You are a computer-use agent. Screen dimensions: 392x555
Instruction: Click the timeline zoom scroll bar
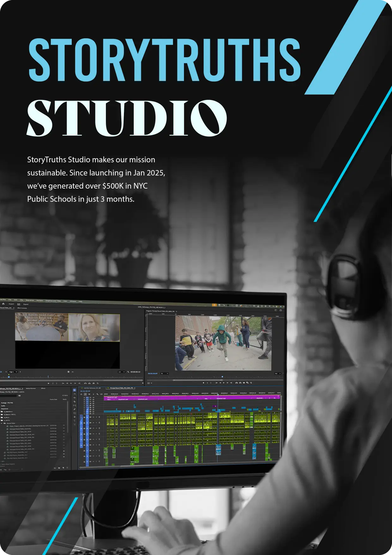(122, 466)
